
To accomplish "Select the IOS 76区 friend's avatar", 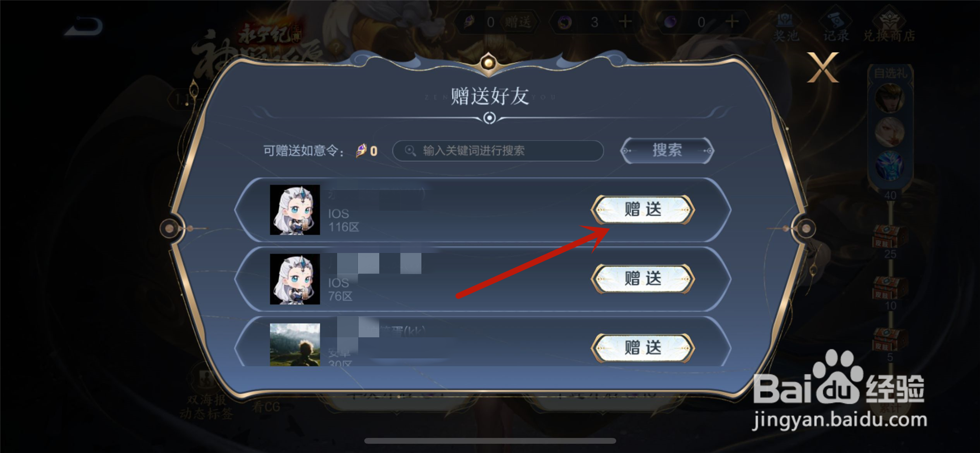I will [x=295, y=279].
